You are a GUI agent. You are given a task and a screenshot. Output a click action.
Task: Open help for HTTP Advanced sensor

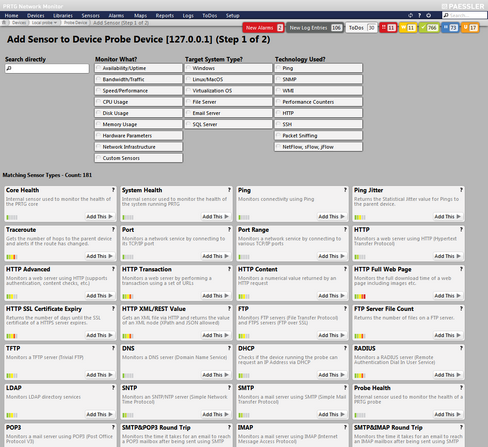[113, 269]
